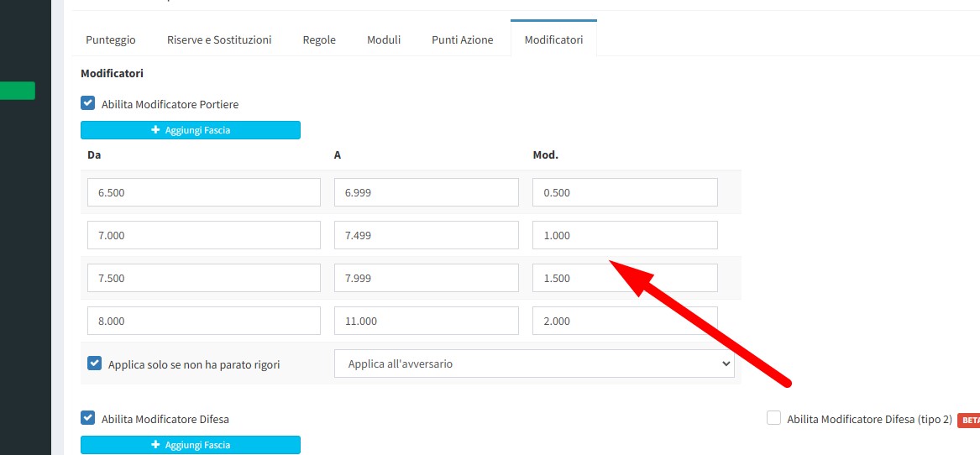Go to the Moduli tab
Viewport: 980px width, 455px height.
[x=384, y=39]
